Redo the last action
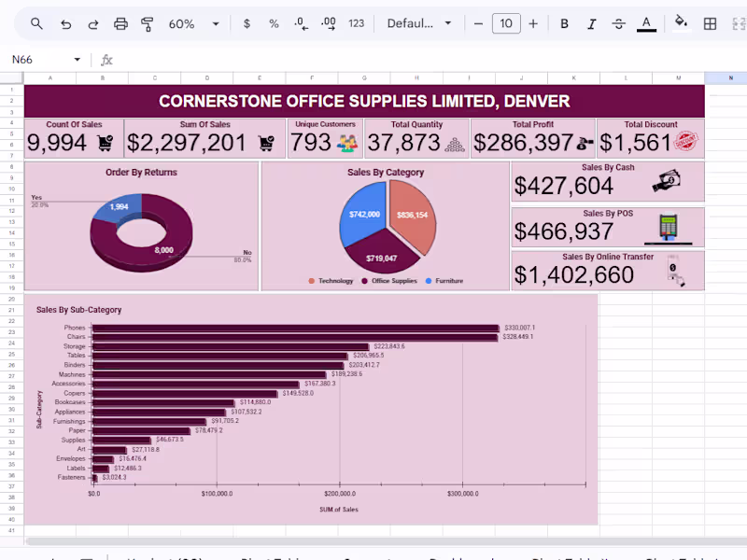 (x=92, y=23)
